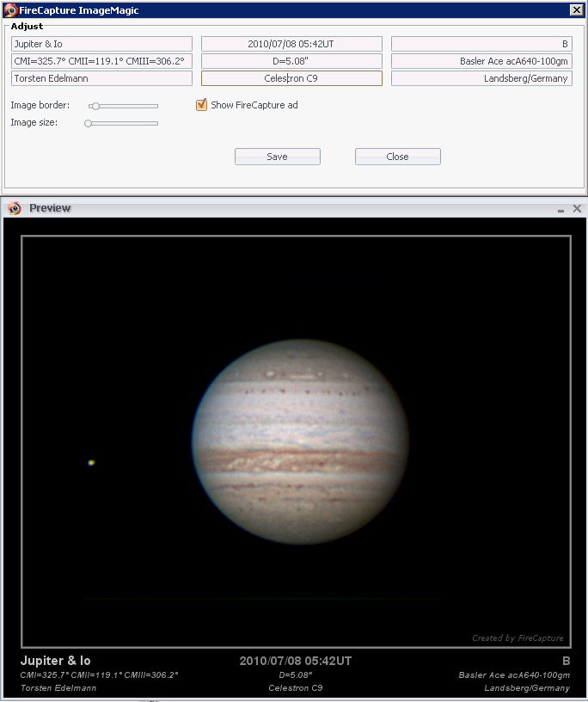Adjust the Image size slider
Viewport: 588px width, 702px height.
click(121, 123)
